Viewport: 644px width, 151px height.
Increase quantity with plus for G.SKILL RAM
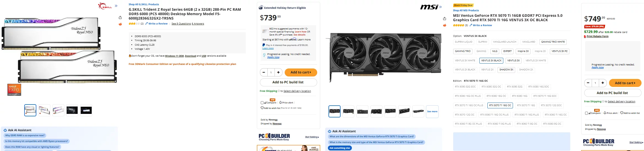pyautogui.click(x=278, y=72)
